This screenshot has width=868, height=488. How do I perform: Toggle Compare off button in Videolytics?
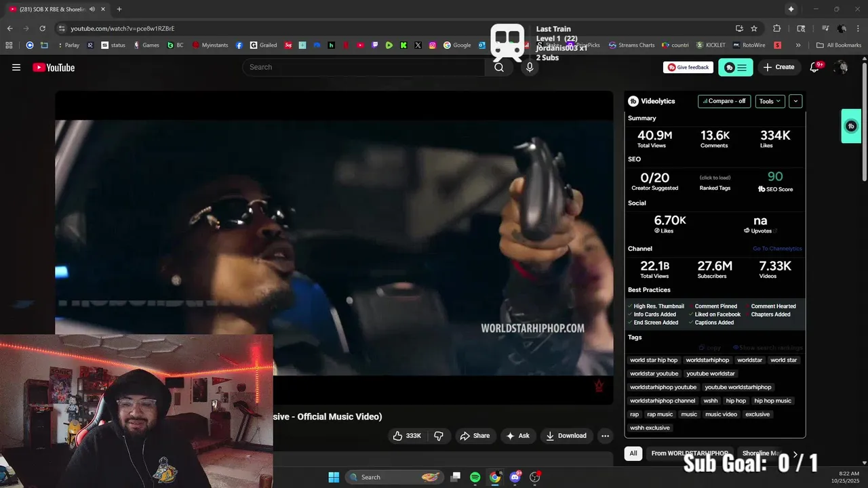pyautogui.click(x=724, y=101)
